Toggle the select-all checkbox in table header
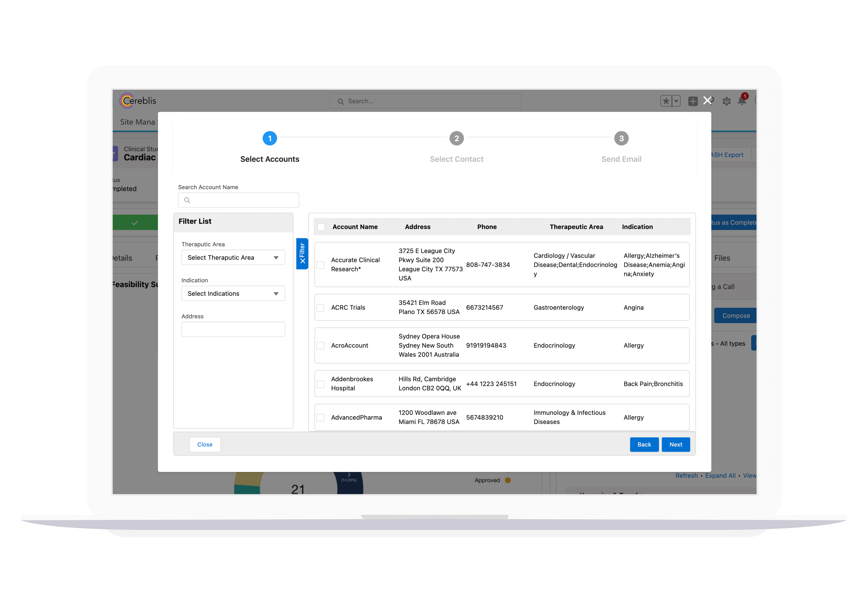The image size is (868, 601). [321, 227]
